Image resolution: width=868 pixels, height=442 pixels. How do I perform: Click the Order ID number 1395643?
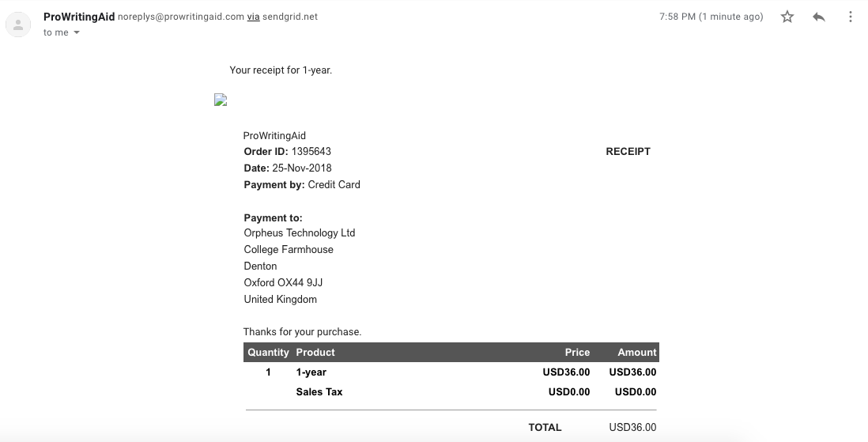point(311,151)
